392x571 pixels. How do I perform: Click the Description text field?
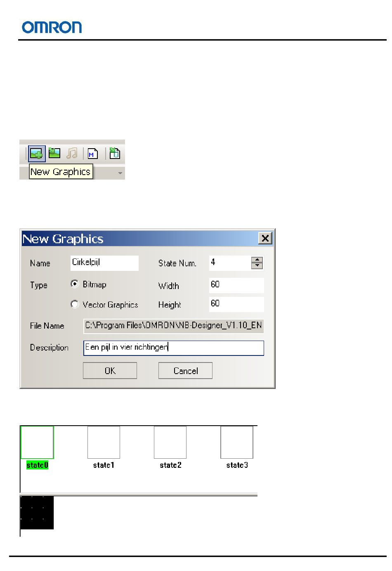click(173, 348)
